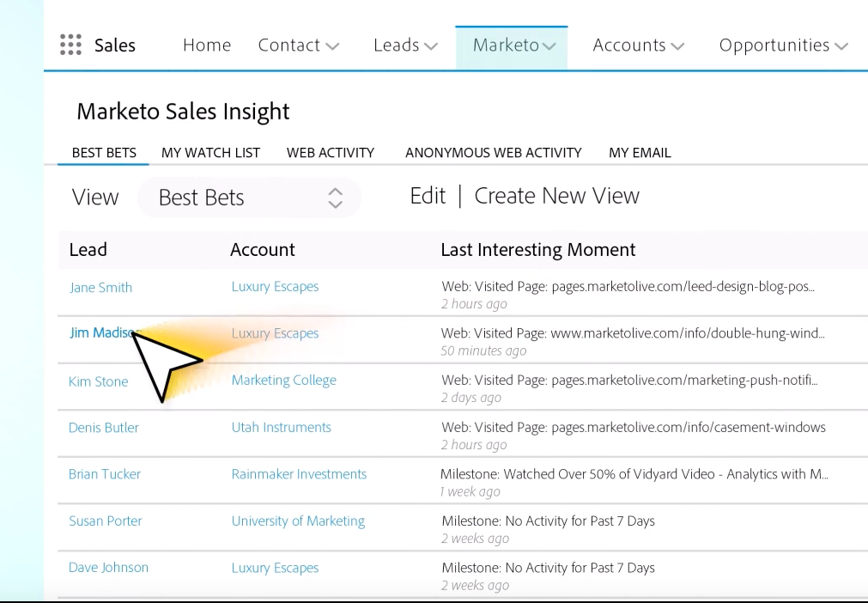Expand the Contact dropdown chevron
Screen dimensions: 868x603
click(x=332, y=46)
